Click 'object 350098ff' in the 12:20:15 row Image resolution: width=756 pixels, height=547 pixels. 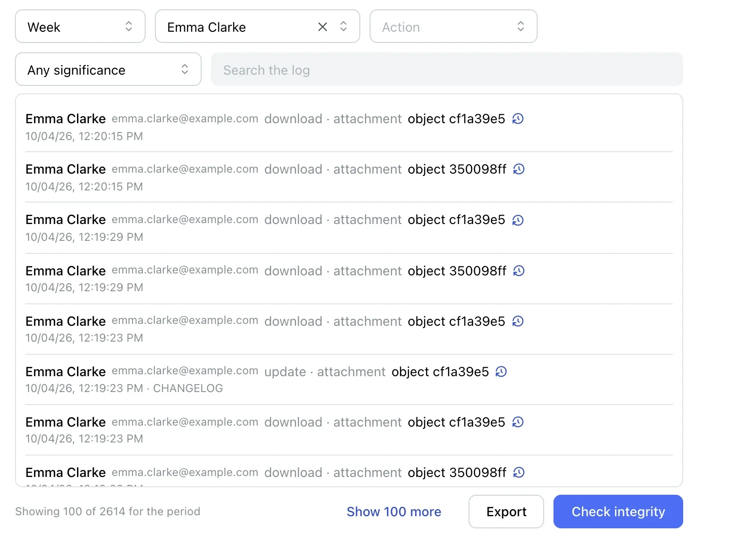(x=457, y=169)
